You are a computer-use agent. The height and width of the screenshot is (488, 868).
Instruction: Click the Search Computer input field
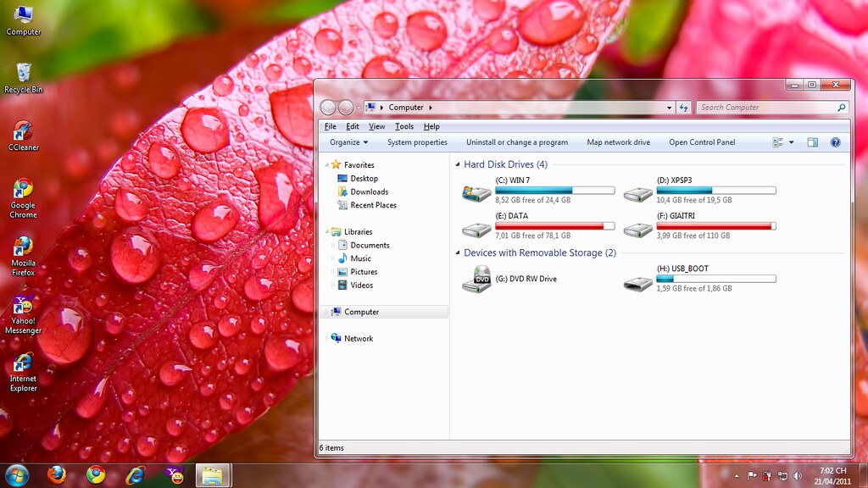pyautogui.click(x=766, y=108)
